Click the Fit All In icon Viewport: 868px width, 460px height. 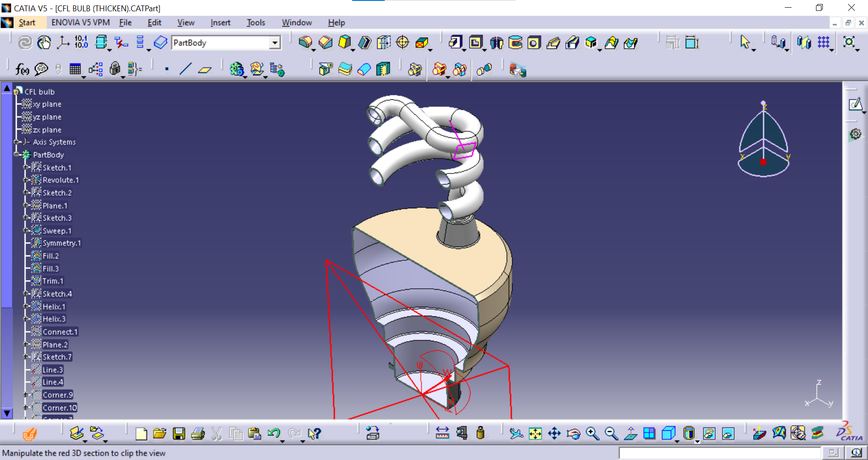pyautogui.click(x=535, y=434)
